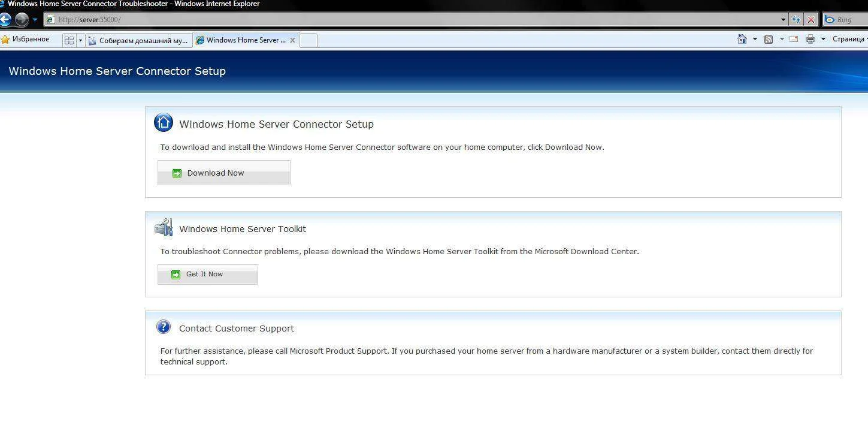Open Избранное favorites star button

point(25,40)
